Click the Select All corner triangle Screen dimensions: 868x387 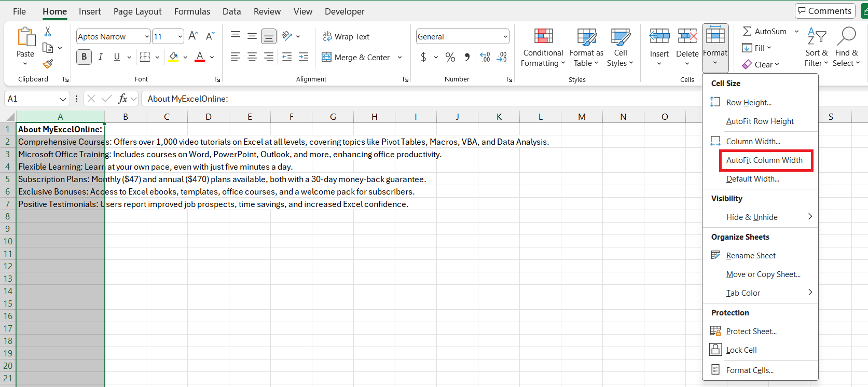pos(10,117)
